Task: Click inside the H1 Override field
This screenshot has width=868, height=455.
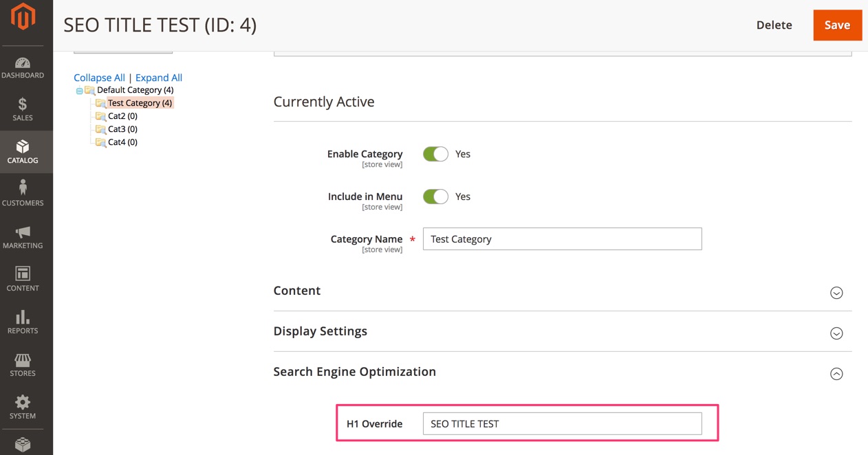Action: (562, 423)
